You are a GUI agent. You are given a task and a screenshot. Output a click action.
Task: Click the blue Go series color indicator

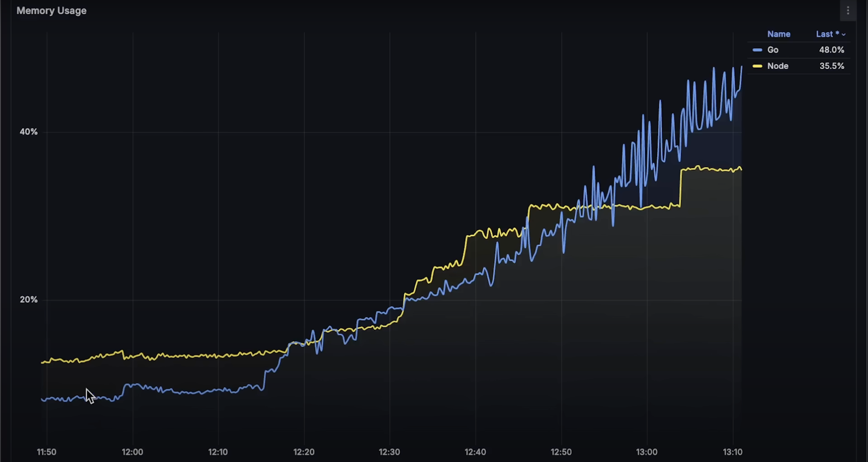(x=757, y=50)
